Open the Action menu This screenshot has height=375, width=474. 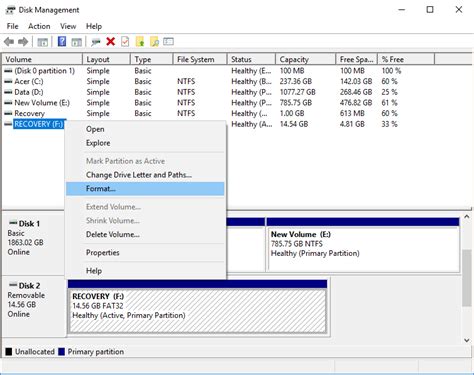coord(39,26)
